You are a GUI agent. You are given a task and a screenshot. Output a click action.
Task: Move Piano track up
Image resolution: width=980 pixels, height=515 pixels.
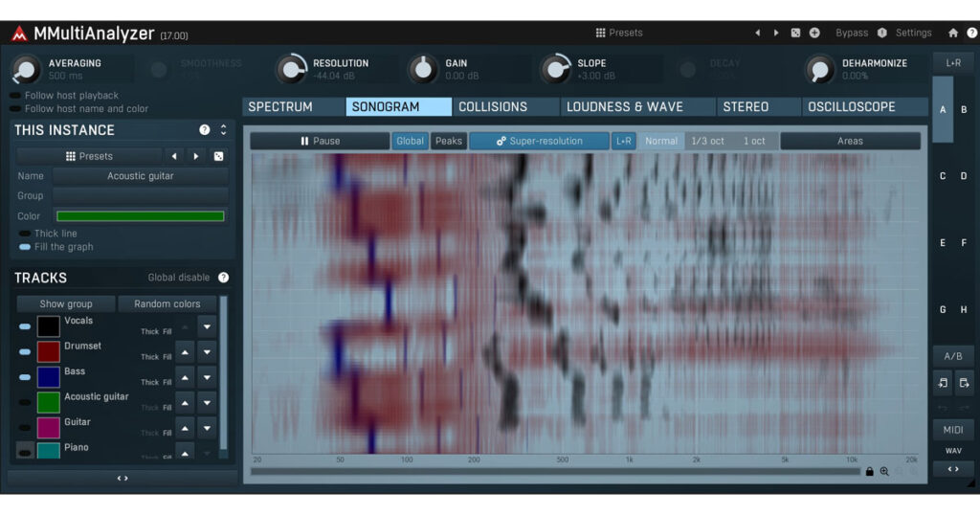[185, 451]
